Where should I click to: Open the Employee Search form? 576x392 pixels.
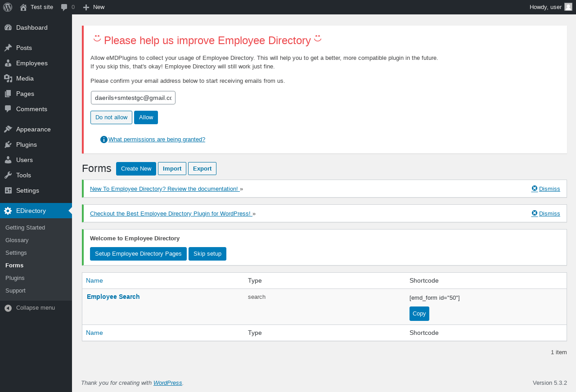[x=113, y=297]
